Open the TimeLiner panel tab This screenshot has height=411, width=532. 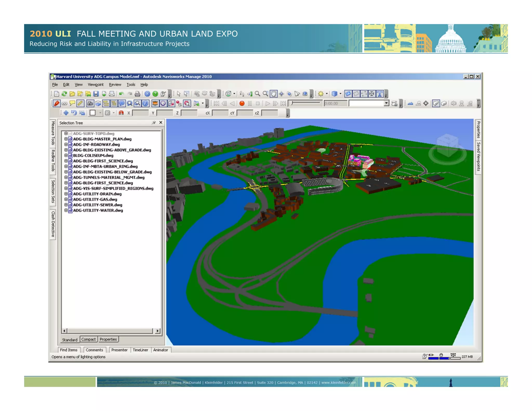[140, 350]
